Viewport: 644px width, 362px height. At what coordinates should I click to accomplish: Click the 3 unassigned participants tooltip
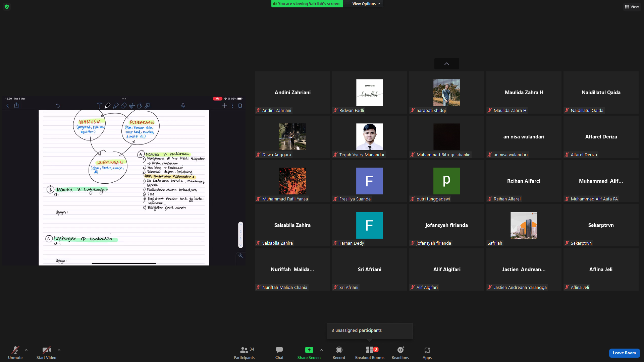369,330
